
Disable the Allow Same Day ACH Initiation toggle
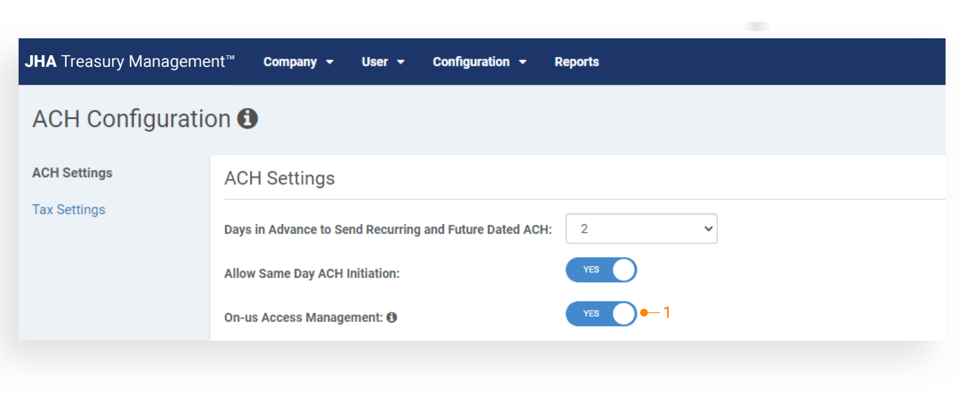(x=601, y=270)
